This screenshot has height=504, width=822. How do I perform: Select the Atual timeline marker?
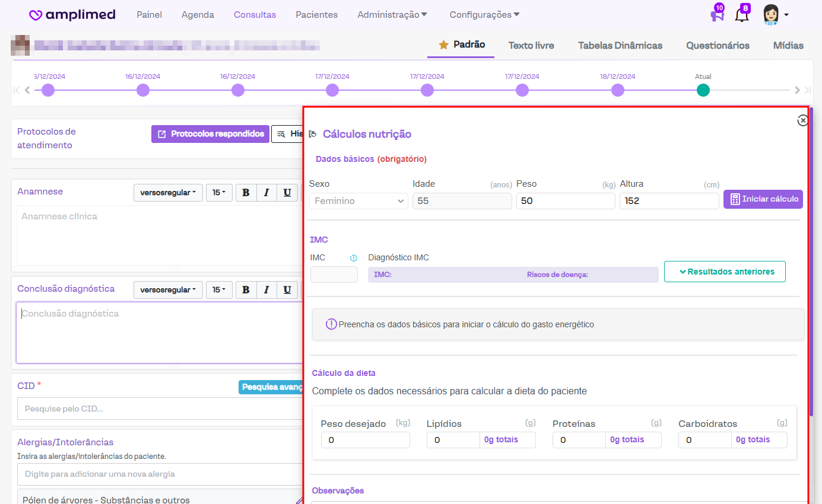coord(703,90)
